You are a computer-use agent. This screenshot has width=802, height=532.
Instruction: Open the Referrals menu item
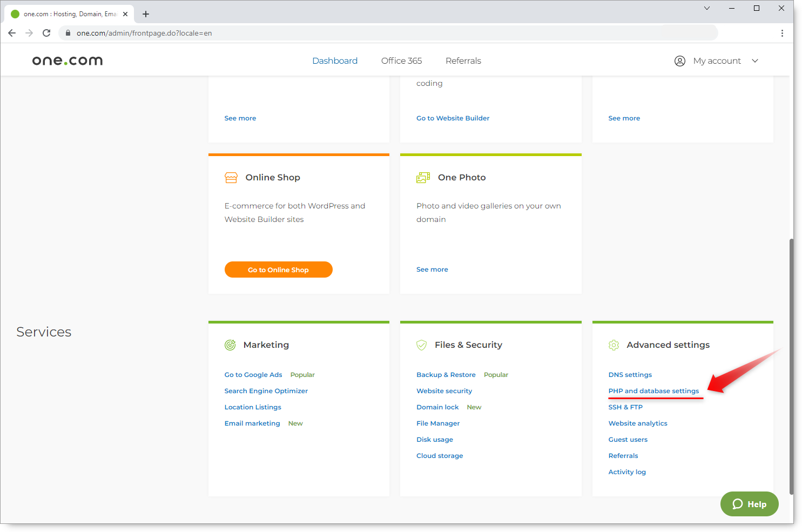click(463, 60)
